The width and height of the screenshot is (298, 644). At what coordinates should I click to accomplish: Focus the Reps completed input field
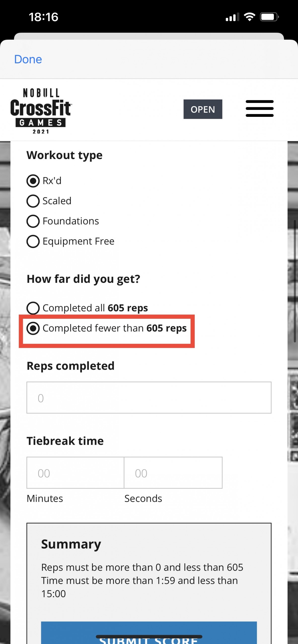149,397
